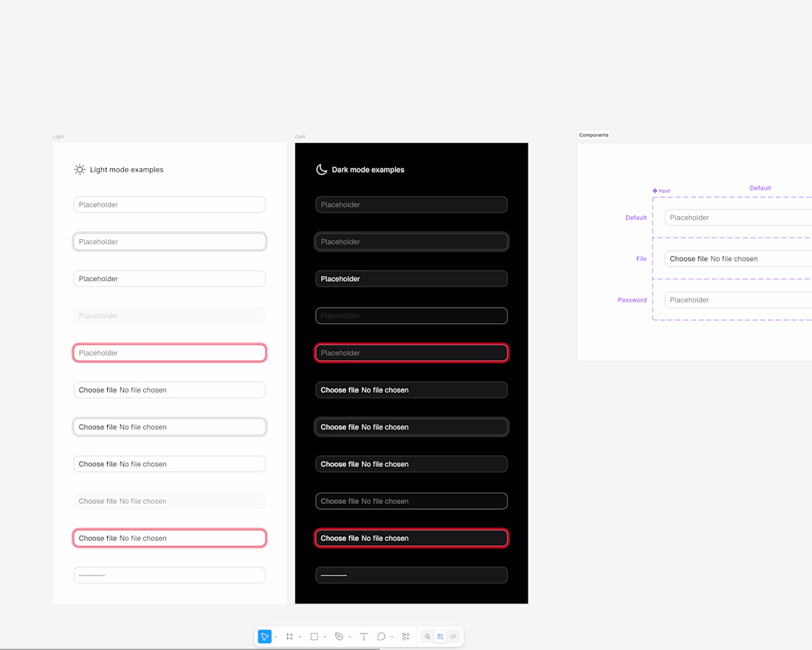Viewport: 812px width, 650px height.
Task: Open Frame tool options dropdown arrow
Action: [300, 637]
